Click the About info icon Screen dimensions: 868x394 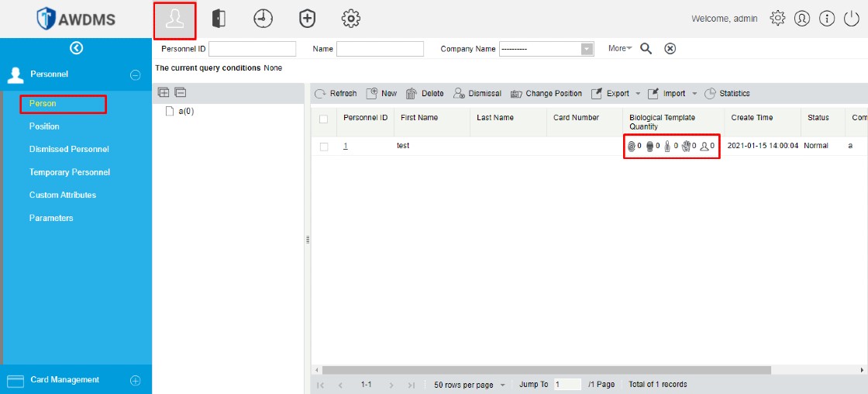pyautogui.click(x=826, y=19)
